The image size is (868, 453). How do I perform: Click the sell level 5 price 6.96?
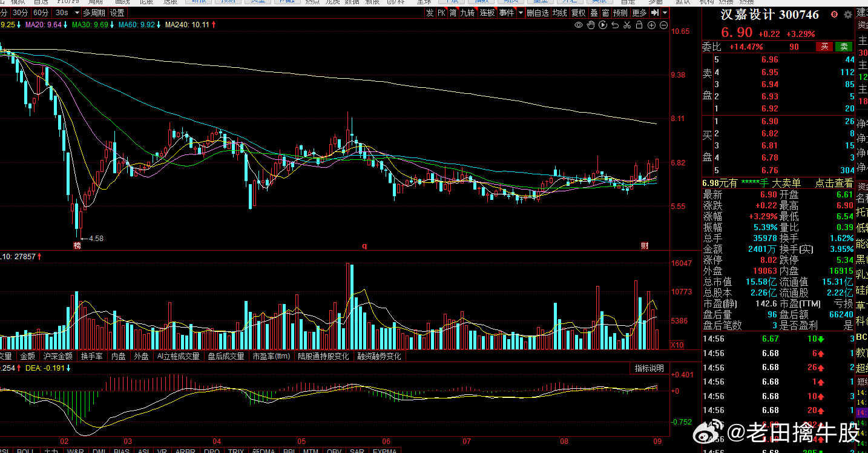coord(770,59)
